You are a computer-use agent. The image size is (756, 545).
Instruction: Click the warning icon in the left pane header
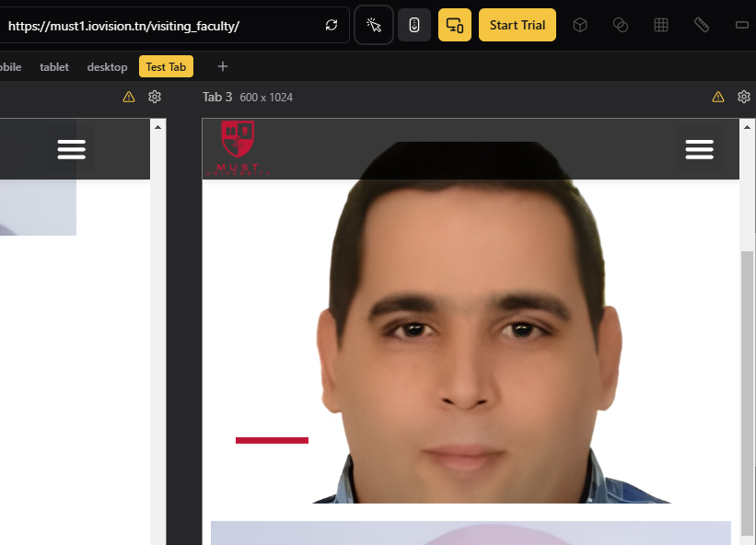coord(129,97)
